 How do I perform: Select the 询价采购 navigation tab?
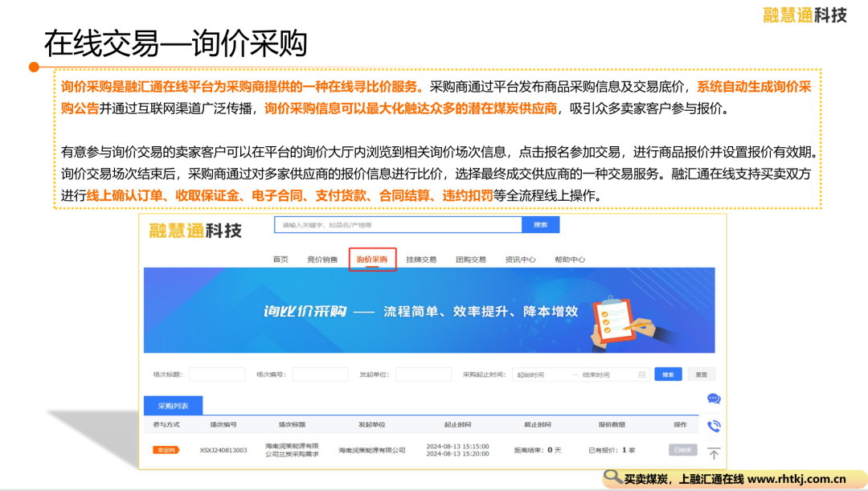click(x=372, y=259)
